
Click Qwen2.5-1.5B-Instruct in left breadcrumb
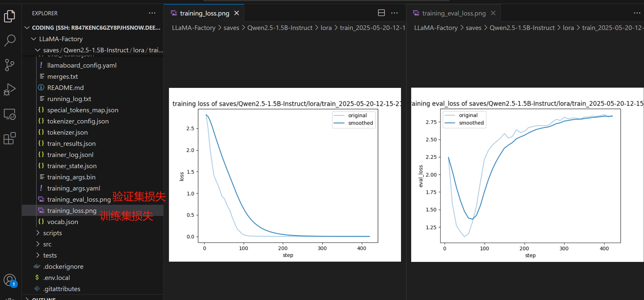280,28
